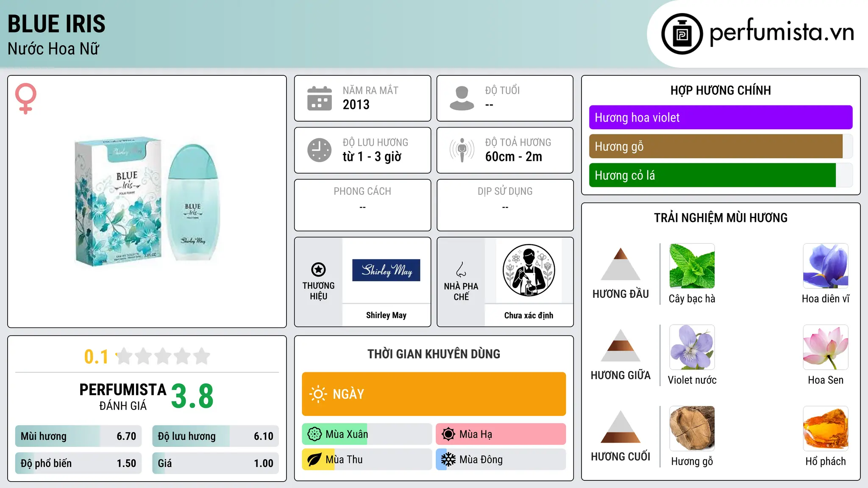
Task: Click the Mùi hương 6.70 score bar
Action: point(78,436)
